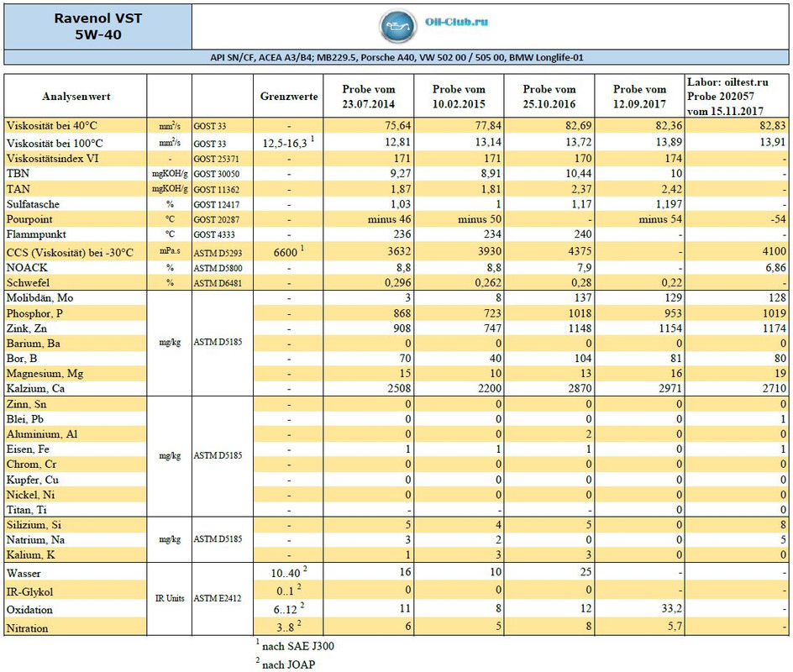Click the nach SAE J300 footnote

296,645
